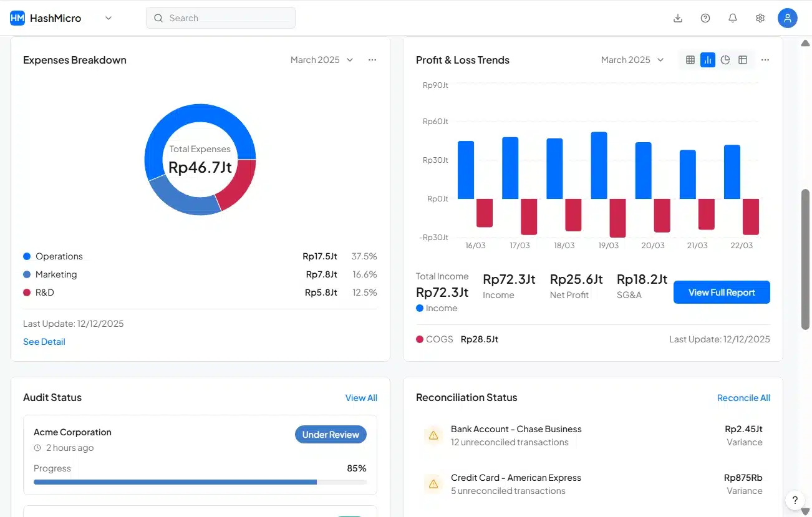Open Expenses Breakdown three-dots menu
Viewport: 812px width, 517px height.
(x=372, y=60)
